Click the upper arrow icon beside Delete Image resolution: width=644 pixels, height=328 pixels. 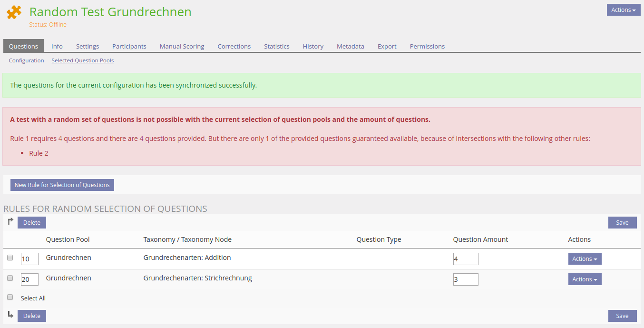click(10, 221)
